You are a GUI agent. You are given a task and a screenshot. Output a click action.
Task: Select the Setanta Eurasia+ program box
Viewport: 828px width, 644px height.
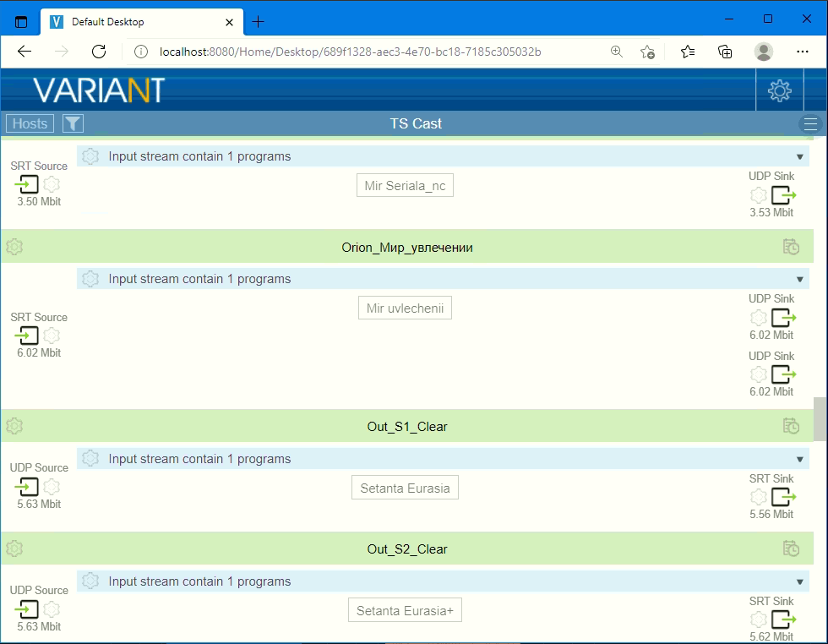pyautogui.click(x=405, y=610)
